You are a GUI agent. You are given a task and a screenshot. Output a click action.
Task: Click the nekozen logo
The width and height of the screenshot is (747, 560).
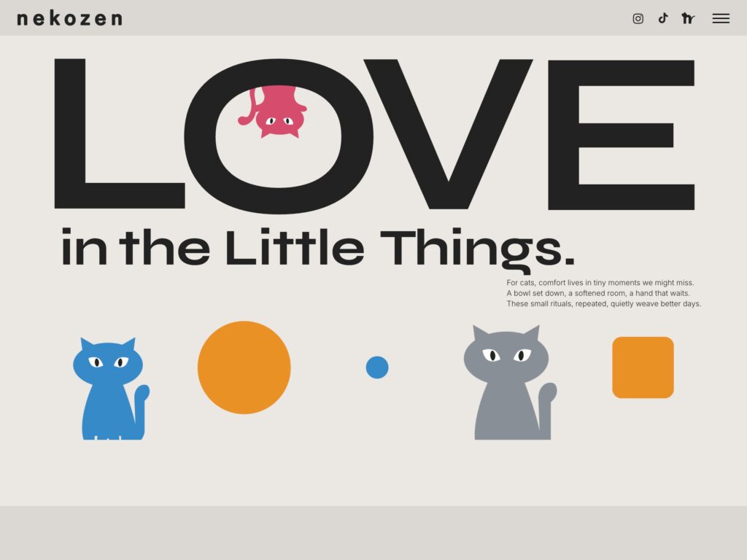[x=69, y=18]
